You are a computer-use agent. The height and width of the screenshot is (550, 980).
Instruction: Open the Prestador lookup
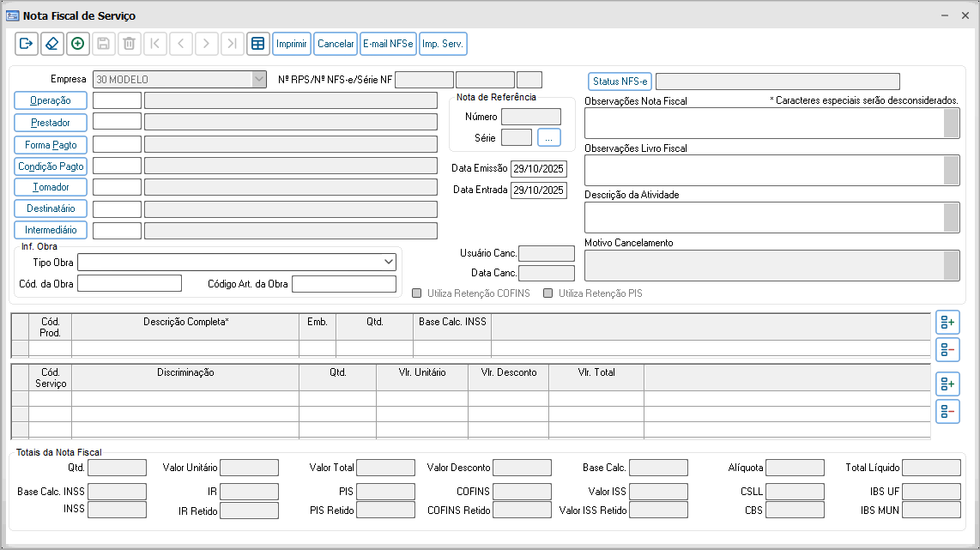pos(51,123)
